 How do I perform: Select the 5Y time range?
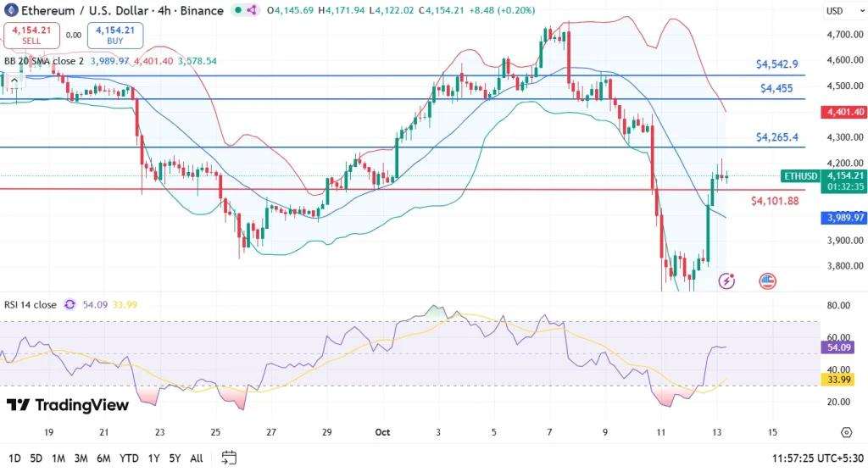[175, 458]
